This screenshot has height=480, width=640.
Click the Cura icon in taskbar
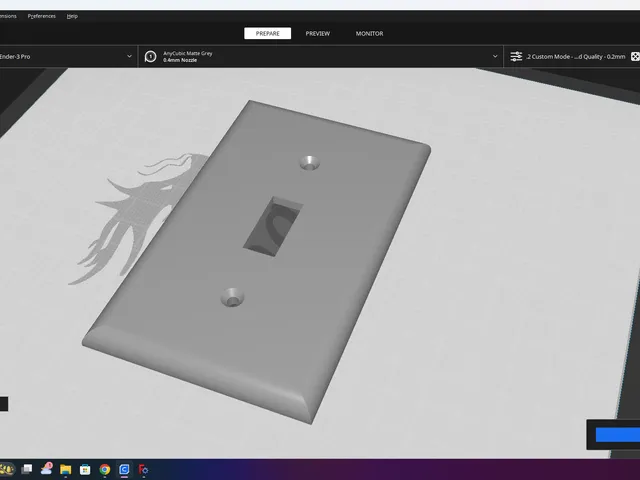[124, 470]
